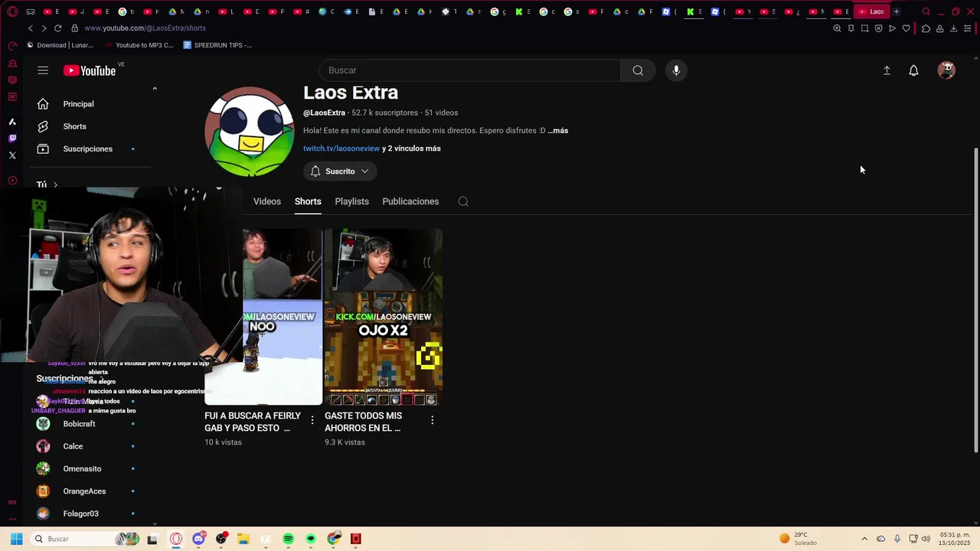The height and width of the screenshot is (551, 980).
Task: Open File Explorer in the taskbar
Action: pos(243,539)
